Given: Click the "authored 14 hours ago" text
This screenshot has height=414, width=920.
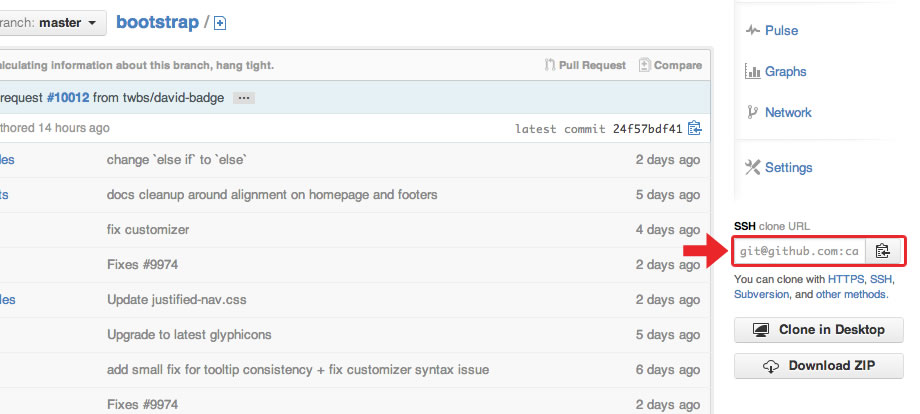Looking at the screenshot, I should tap(55, 128).
